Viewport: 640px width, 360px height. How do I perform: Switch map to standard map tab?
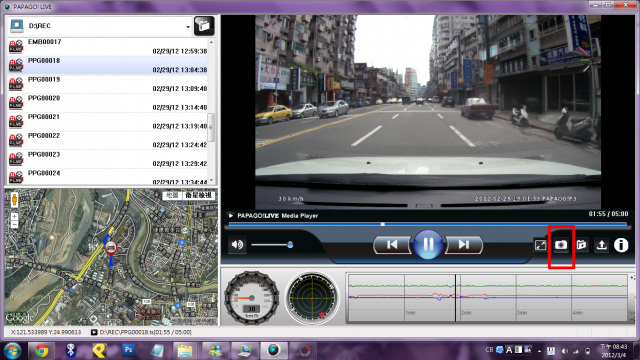pos(172,195)
